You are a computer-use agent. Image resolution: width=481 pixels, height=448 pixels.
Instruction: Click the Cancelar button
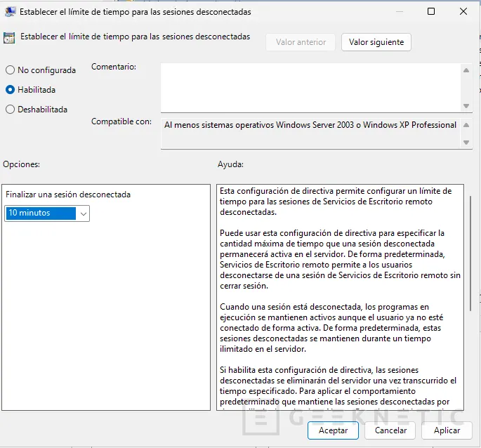coord(390,430)
